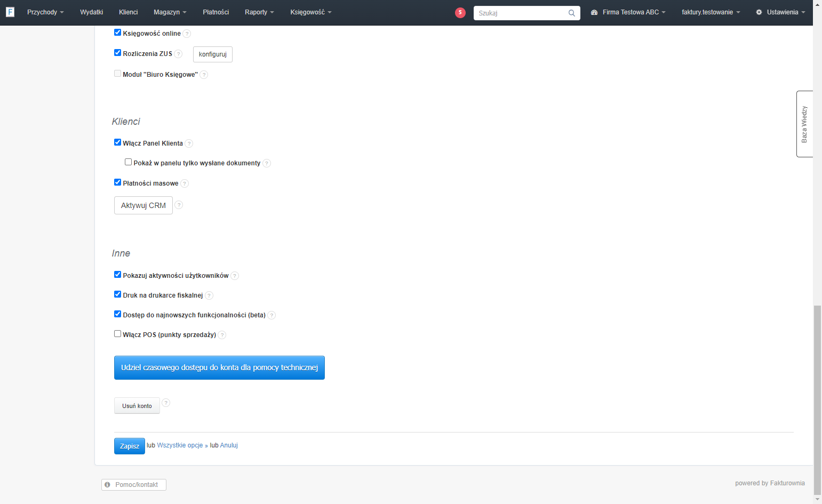This screenshot has width=822, height=504.
Task: Open the Wydatki menu item
Action: tap(91, 12)
